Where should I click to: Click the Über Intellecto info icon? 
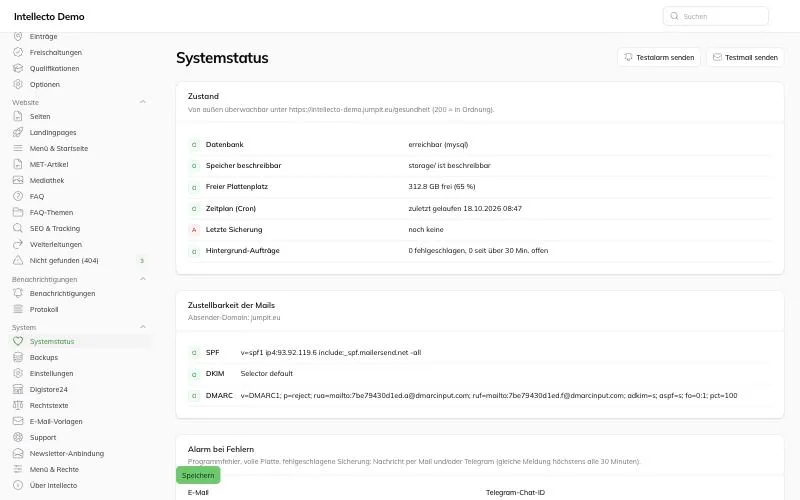18,485
